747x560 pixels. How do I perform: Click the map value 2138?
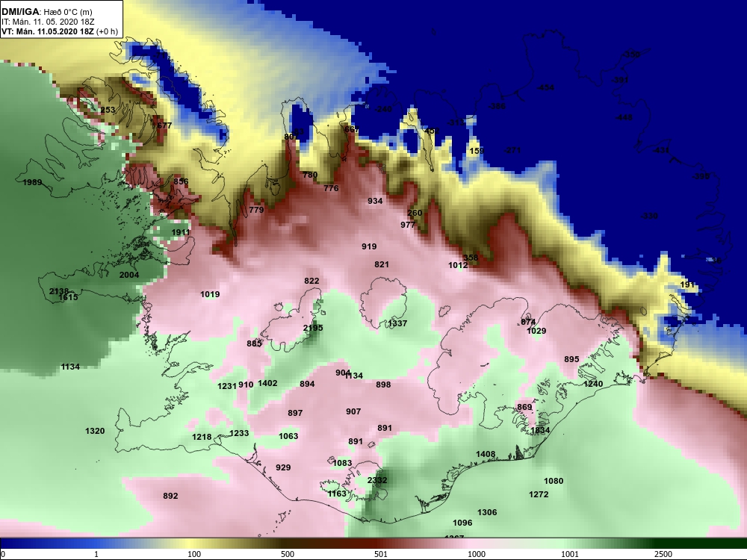click(59, 291)
